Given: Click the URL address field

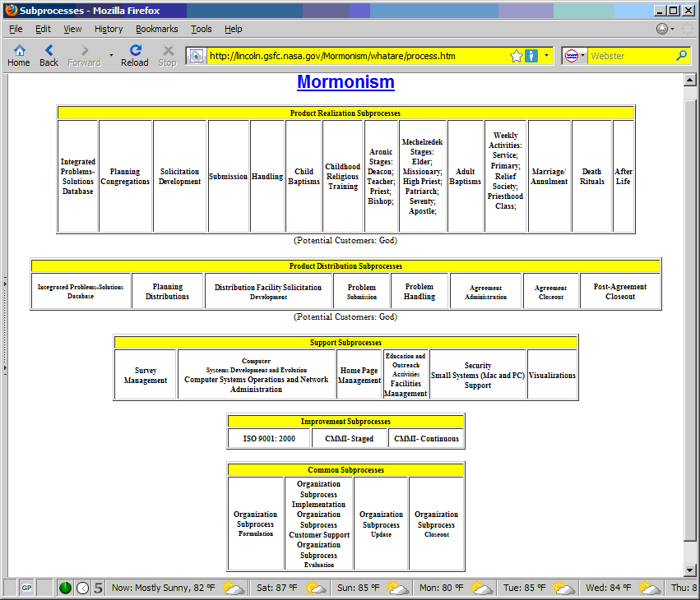Looking at the screenshot, I should coord(357,56).
